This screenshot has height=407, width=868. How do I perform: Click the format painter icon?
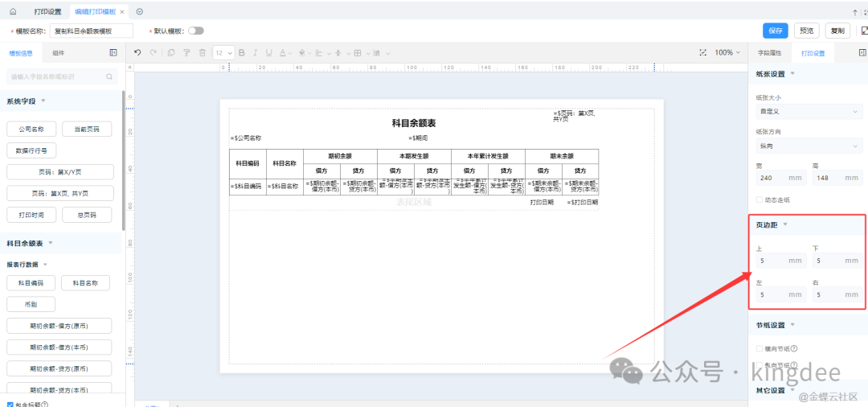click(x=186, y=52)
